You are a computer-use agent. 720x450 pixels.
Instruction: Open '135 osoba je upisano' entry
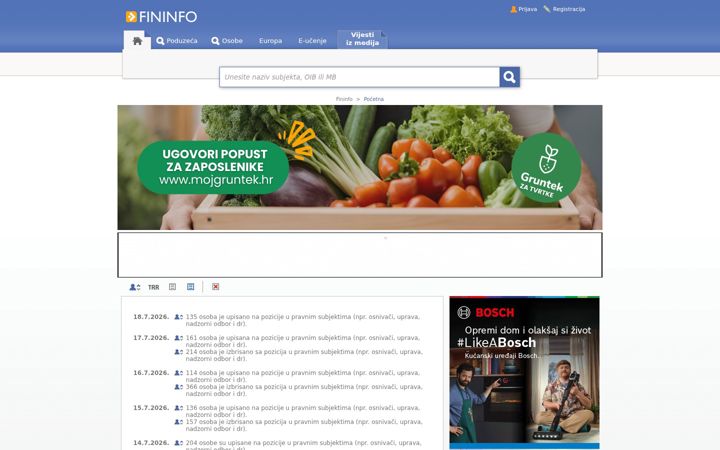303,320
